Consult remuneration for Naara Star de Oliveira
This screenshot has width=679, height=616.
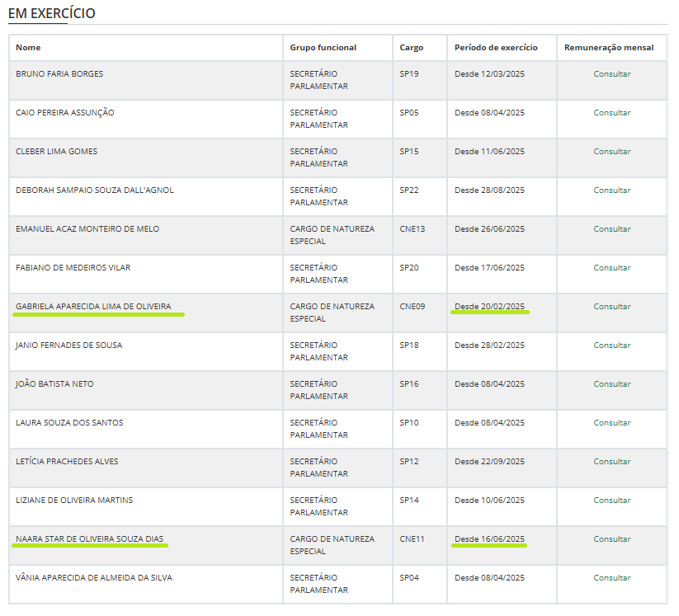coord(611,539)
